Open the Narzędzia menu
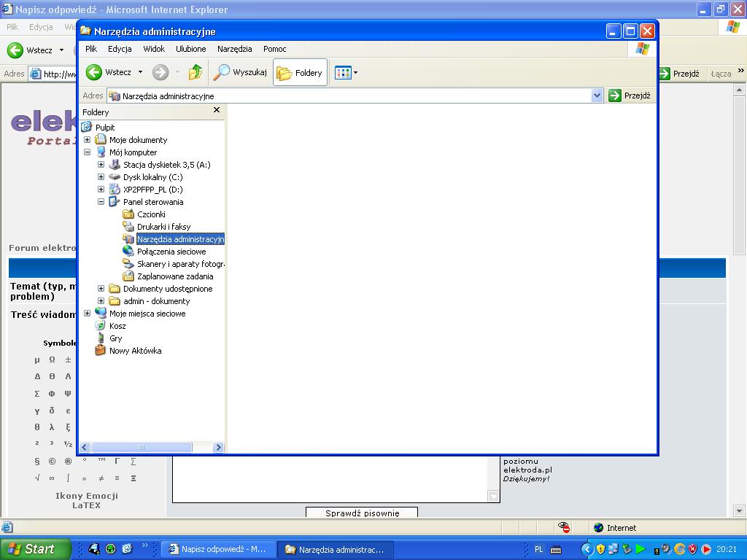The image size is (747, 560). tap(234, 49)
